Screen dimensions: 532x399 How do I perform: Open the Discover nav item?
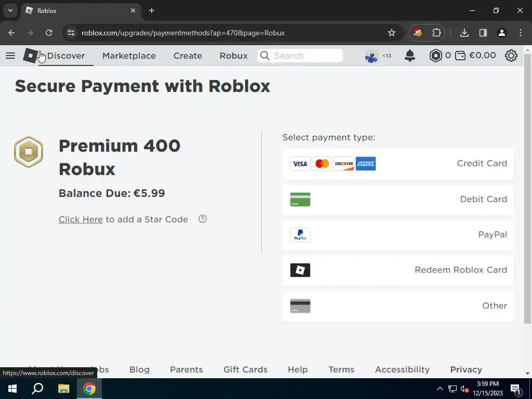tap(66, 56)
